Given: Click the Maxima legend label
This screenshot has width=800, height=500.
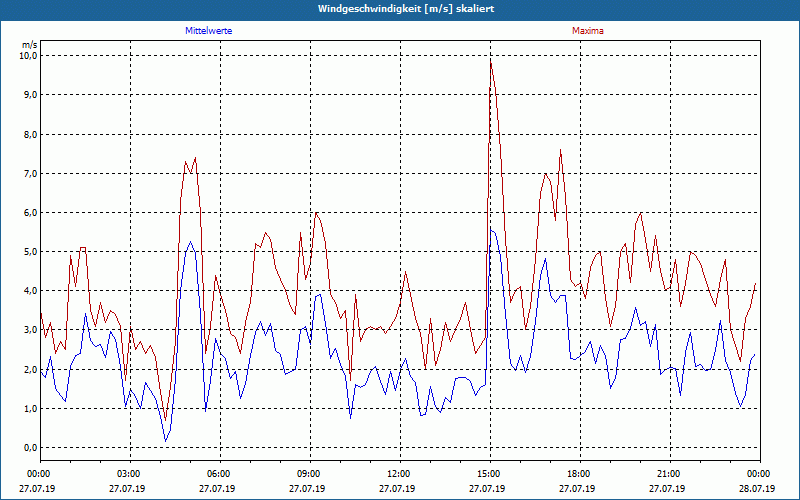Looking at the screenshot, I should [x=588, y=31].
